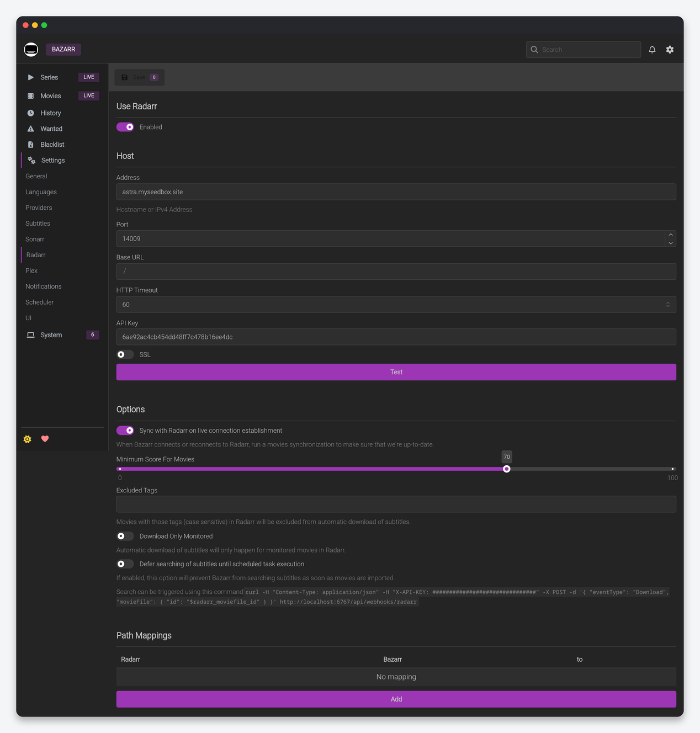700x733 pixels.
Task: Click the Add path mapping button
Action: 396,699
